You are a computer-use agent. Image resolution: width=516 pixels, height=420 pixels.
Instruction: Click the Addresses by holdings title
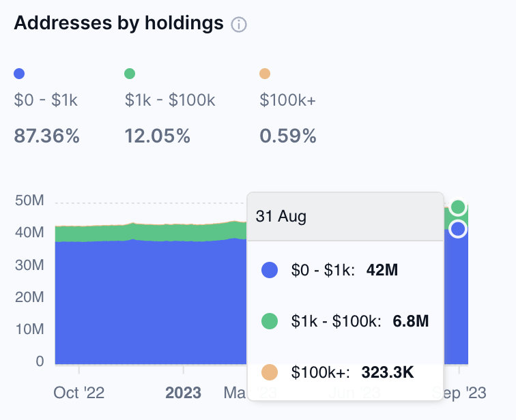pos(119,23)
